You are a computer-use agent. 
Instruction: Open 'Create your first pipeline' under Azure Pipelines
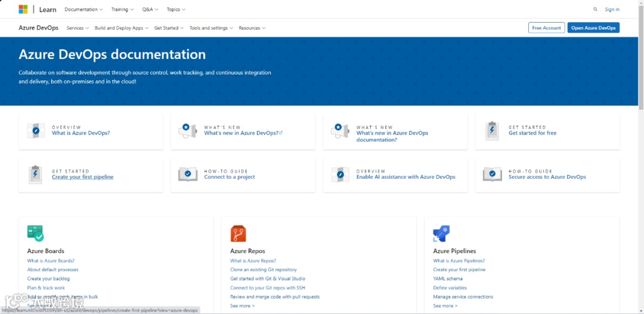pyautogui.click(x=459, y=270)
